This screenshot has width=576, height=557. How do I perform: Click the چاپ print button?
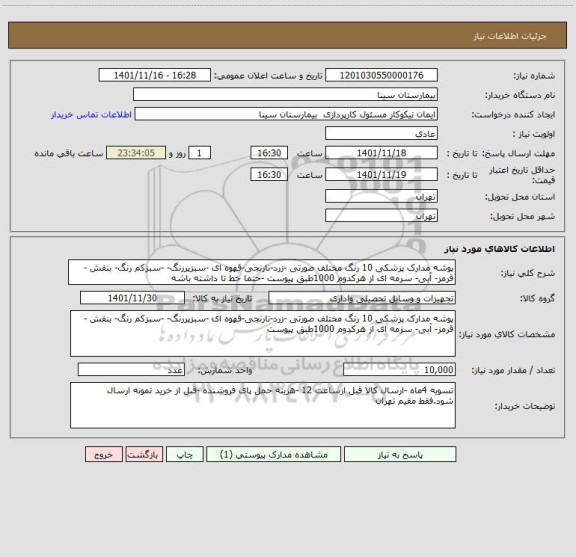coord(184,454)
